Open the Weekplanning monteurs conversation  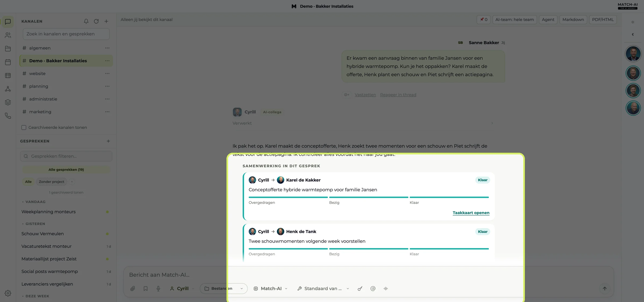[x=66, y=212]
